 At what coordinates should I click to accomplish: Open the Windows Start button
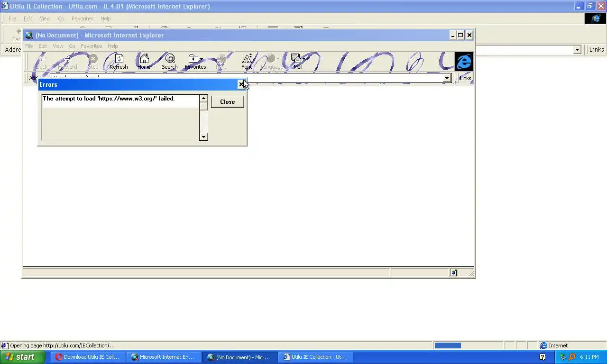pos(22,357)
